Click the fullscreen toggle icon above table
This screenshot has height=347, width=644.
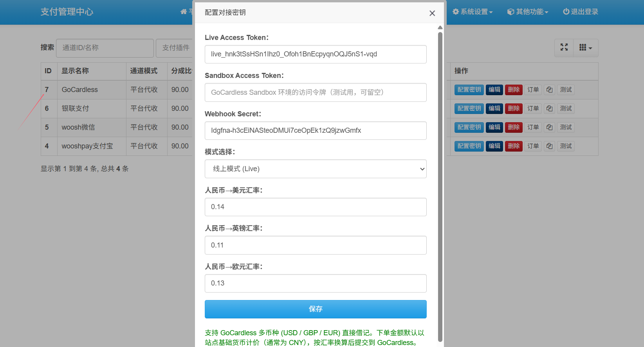click(x=564, y=47)
